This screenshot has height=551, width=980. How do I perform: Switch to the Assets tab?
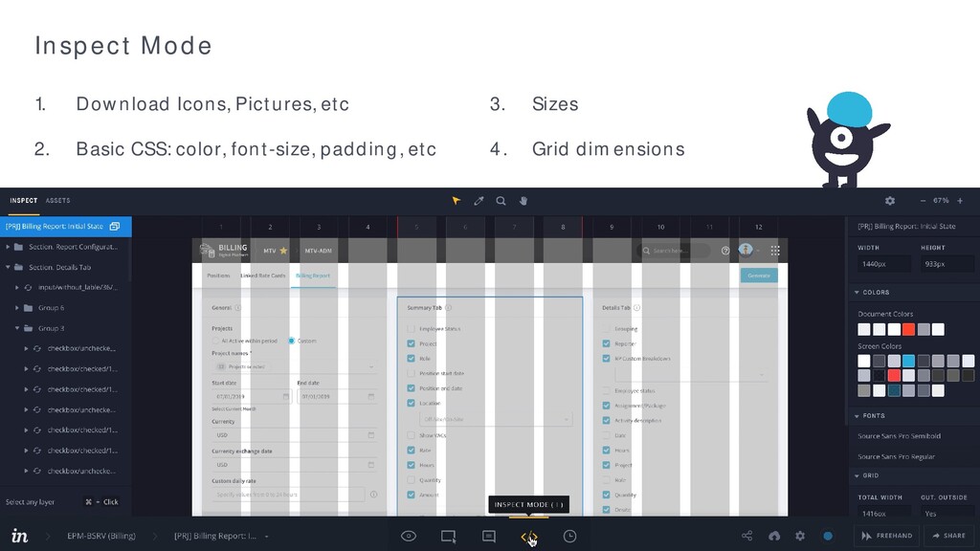(x=57, y=201)
